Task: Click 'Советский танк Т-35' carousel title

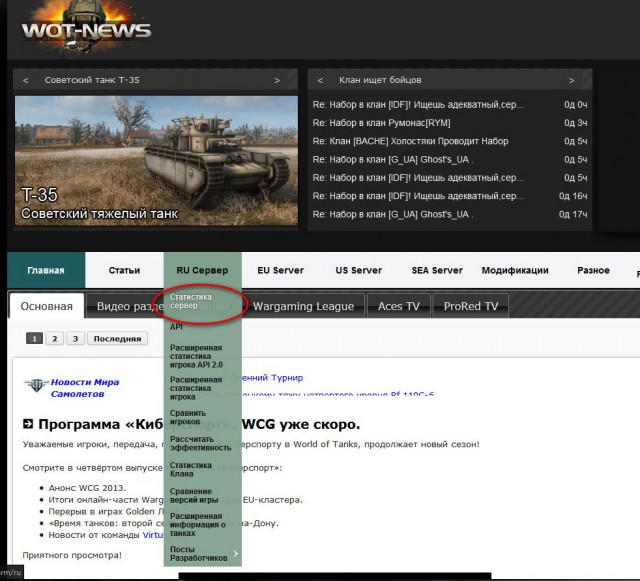Action: [x=92, y=80]
